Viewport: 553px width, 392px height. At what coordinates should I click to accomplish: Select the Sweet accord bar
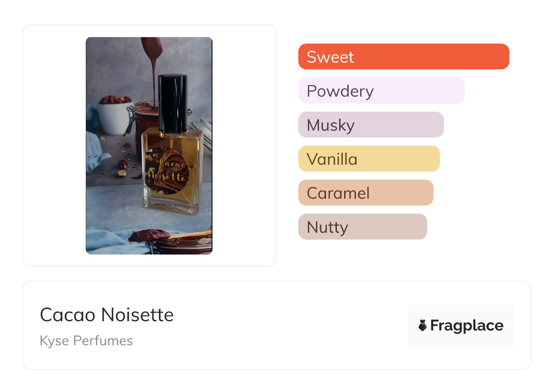click(404, 57)
